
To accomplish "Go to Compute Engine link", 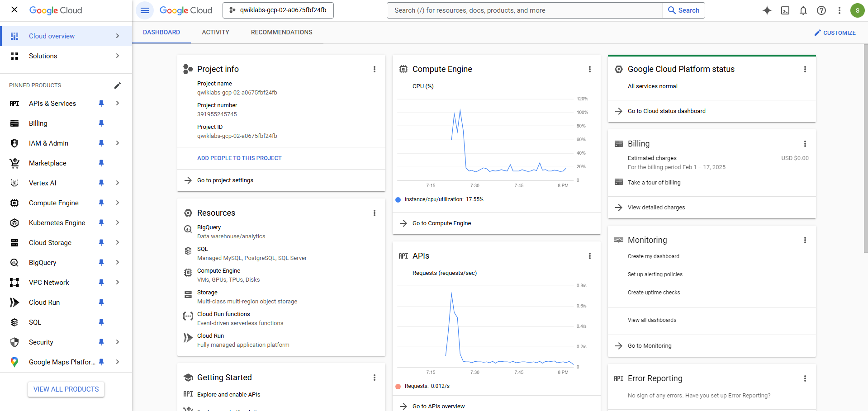I will click(441, 223).
